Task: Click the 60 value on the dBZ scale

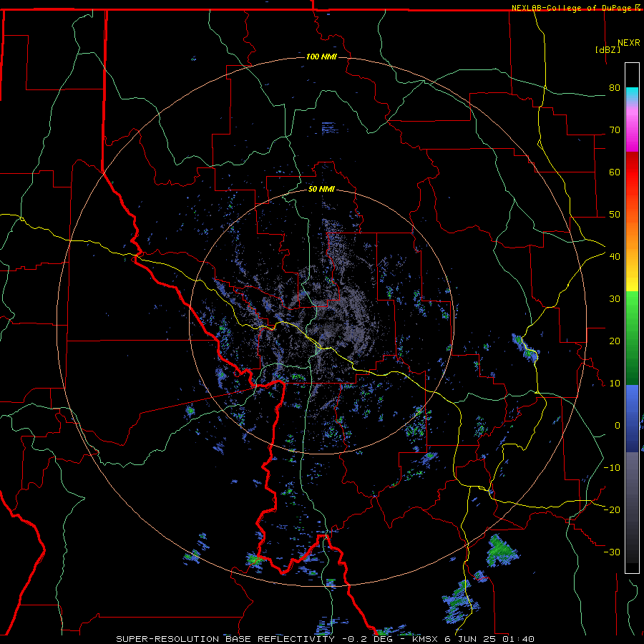Action: [x=615, y=172]
